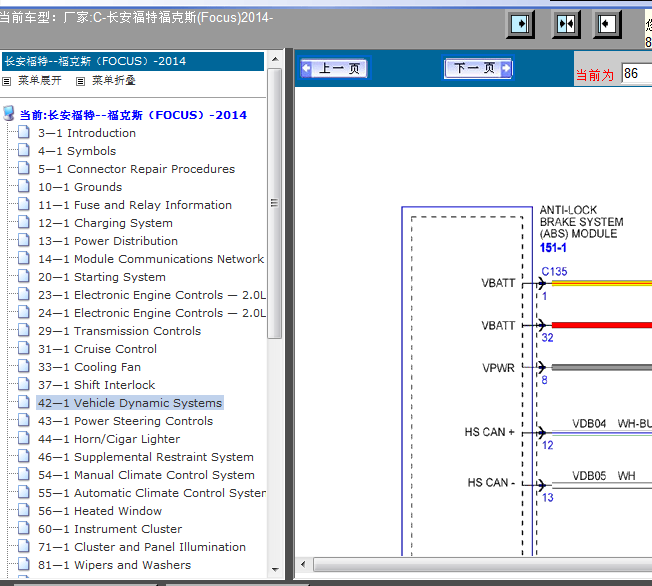
Task: Click the 151-1 module reference link
Action: click(553, 248)
